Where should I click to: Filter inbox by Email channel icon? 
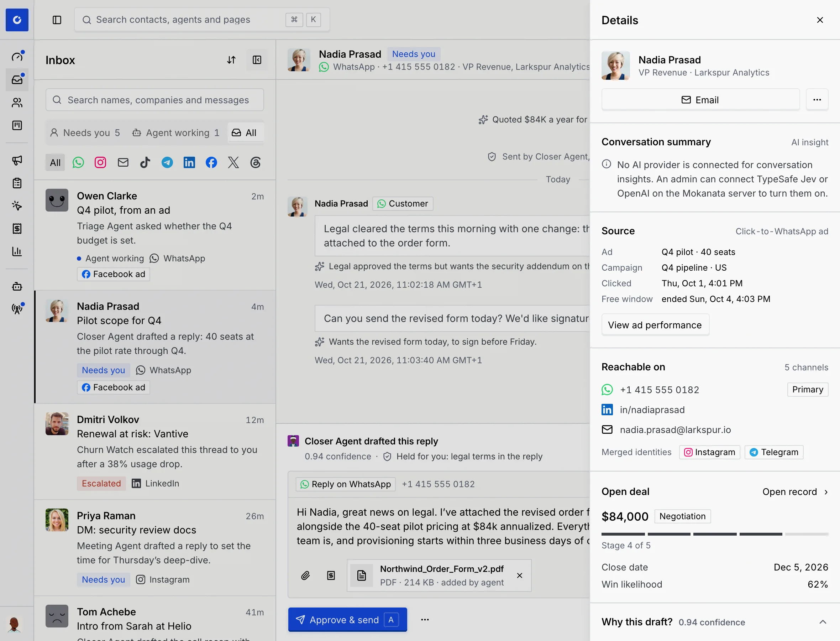coord(123,162)
